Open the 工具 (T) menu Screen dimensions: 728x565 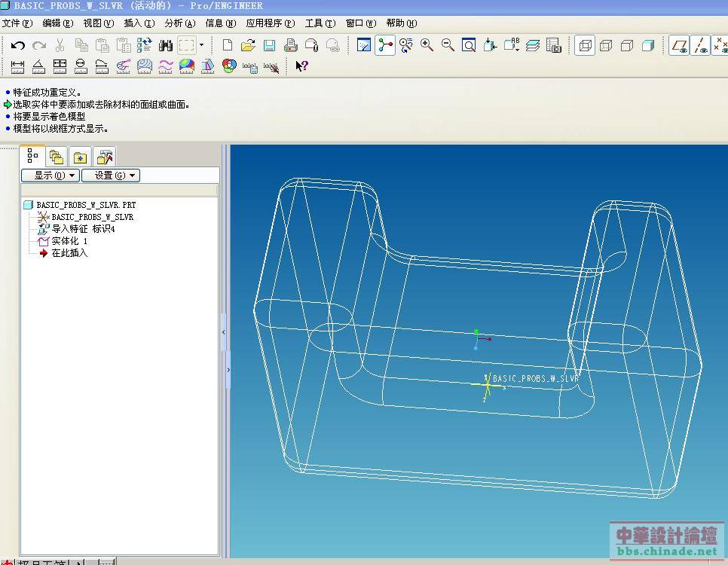pos(320,23)
